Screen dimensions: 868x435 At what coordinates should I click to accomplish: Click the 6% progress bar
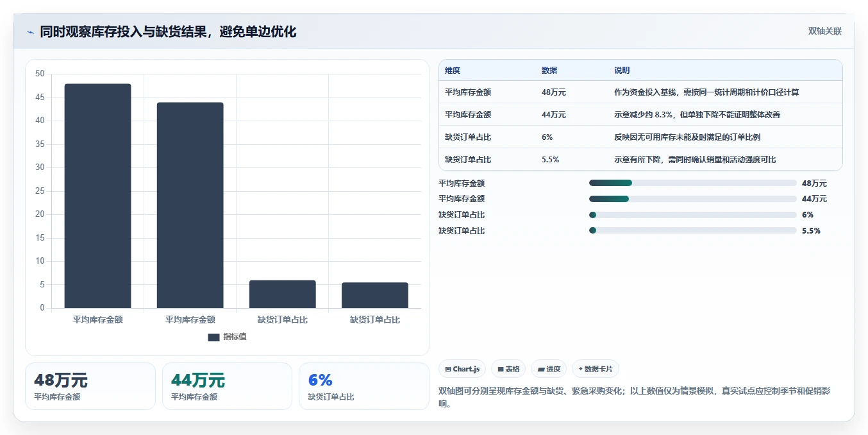click(692, 215)
